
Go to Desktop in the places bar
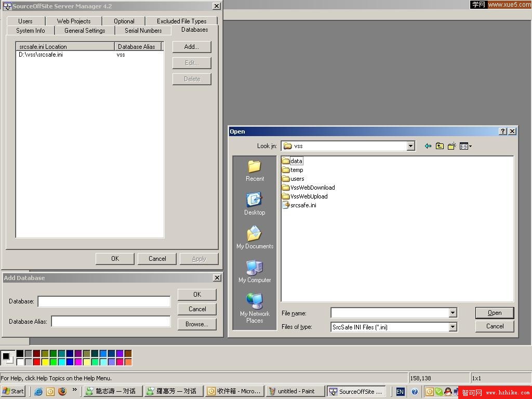coord(255,204)
